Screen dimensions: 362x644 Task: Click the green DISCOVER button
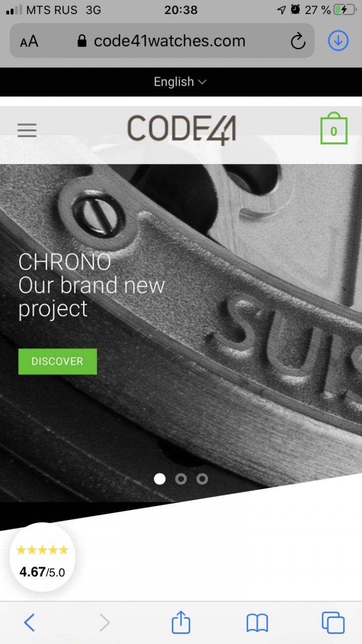(57, 361)
